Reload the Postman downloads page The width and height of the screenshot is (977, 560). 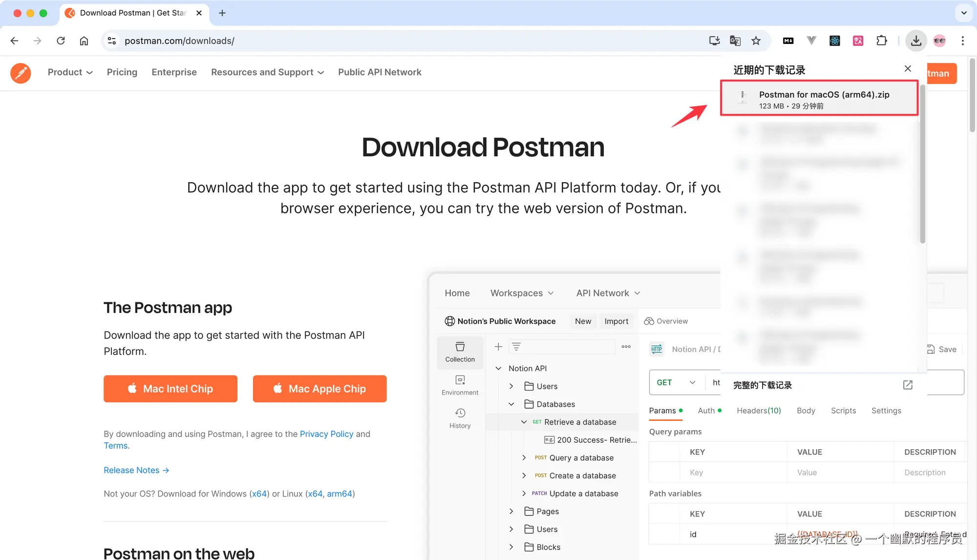61,41
